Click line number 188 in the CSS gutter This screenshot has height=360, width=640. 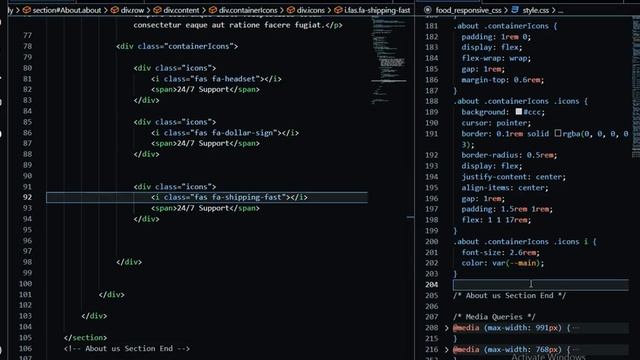click(x=431, y=101)
